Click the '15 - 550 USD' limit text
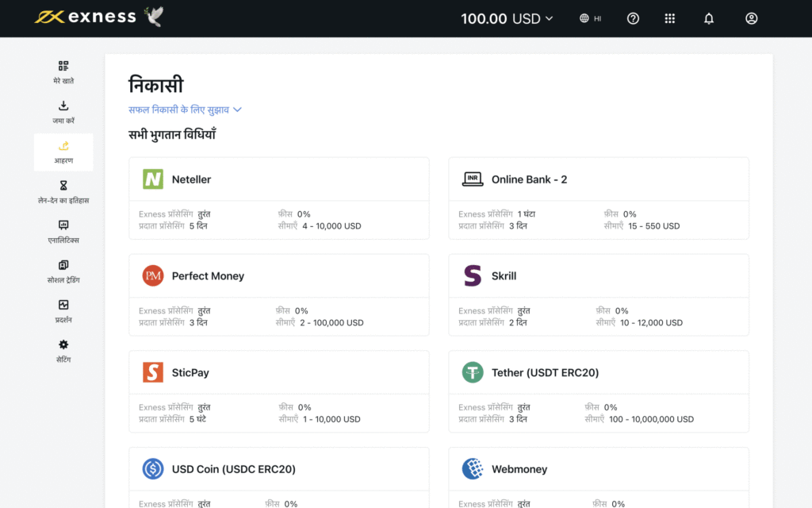 click(x=653, y=226)
